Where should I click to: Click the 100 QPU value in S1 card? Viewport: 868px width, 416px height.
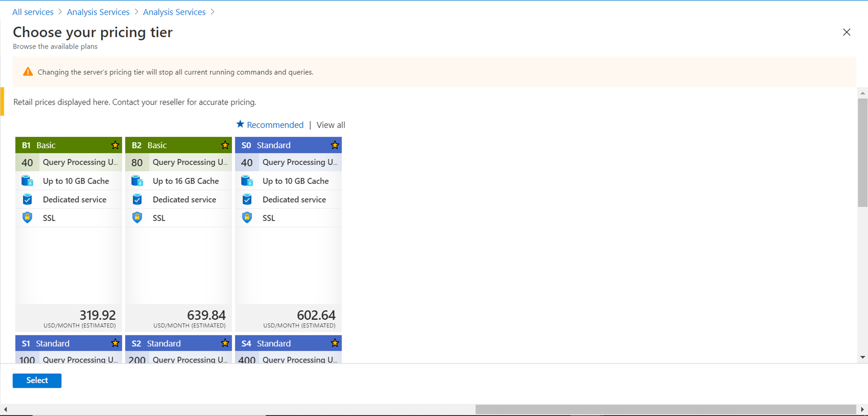click(x=27, y=360)
